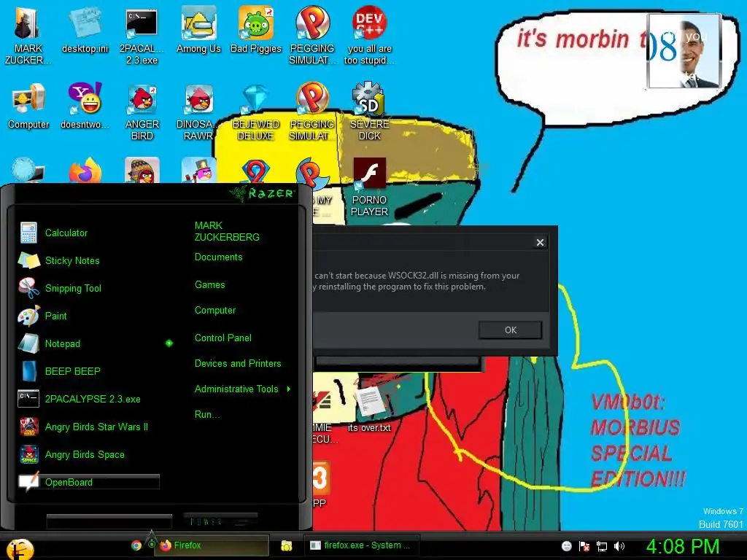
Task: Open Bad Piggies desktop shortcut
Action: click(256, 29)
